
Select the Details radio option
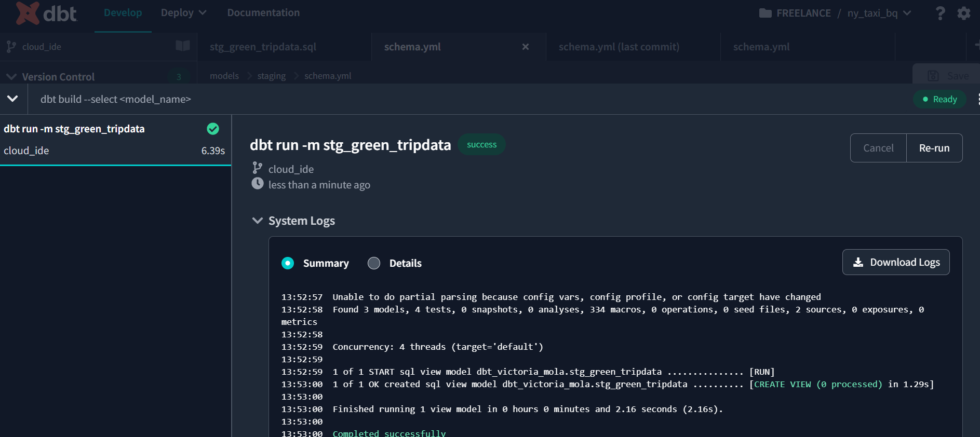[x=374, y=263]
